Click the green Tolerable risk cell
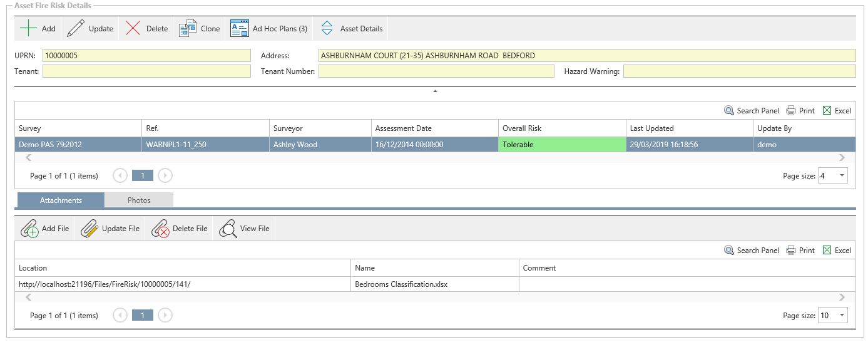The width and height of the screenshot is (868, 342). pos(562,145)
